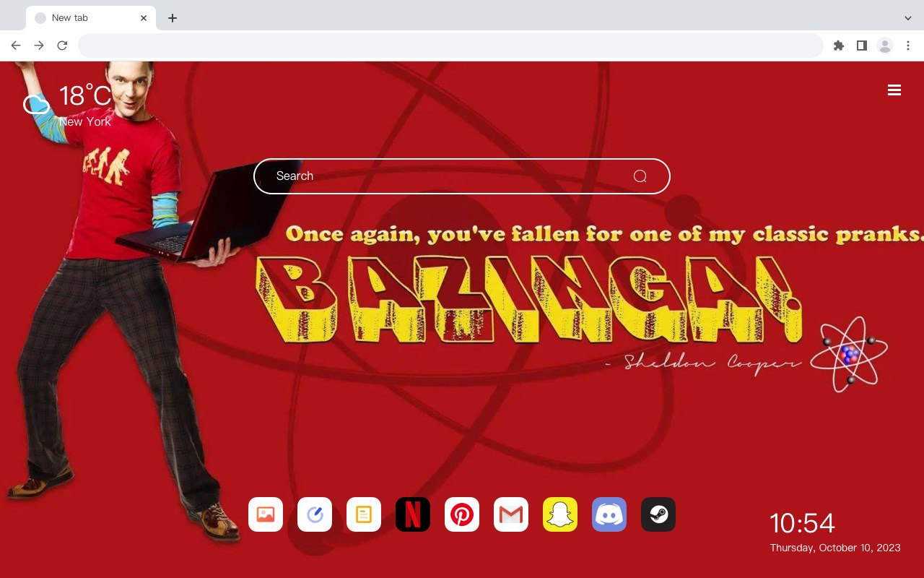Close the New tab tab

pyautogui.click(x=144, y=18)
